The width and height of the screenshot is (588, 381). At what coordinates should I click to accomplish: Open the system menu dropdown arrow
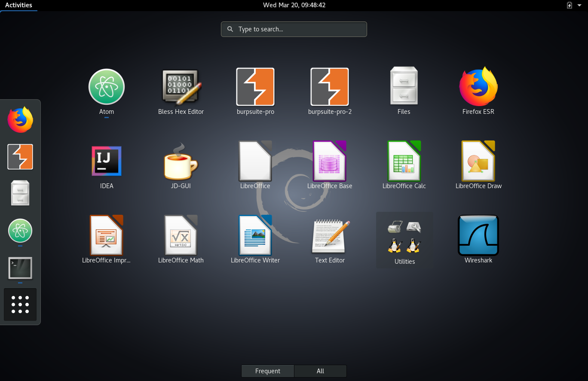tap(579, 6)
